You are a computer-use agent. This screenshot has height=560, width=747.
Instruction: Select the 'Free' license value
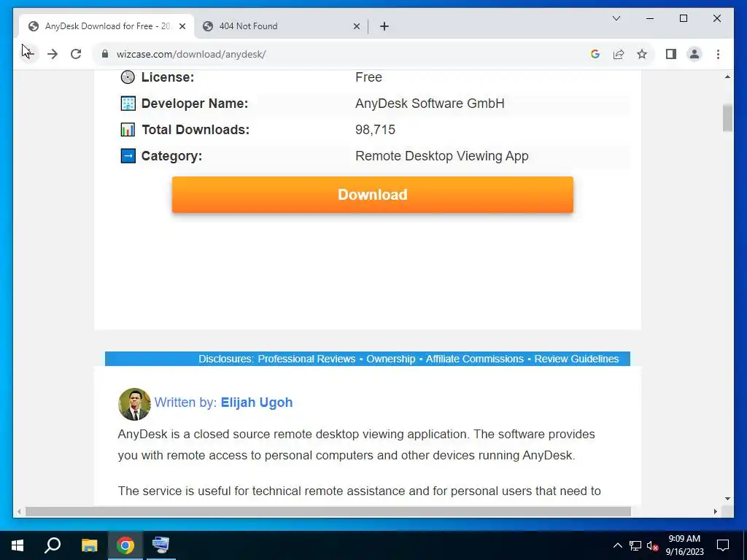368,77
